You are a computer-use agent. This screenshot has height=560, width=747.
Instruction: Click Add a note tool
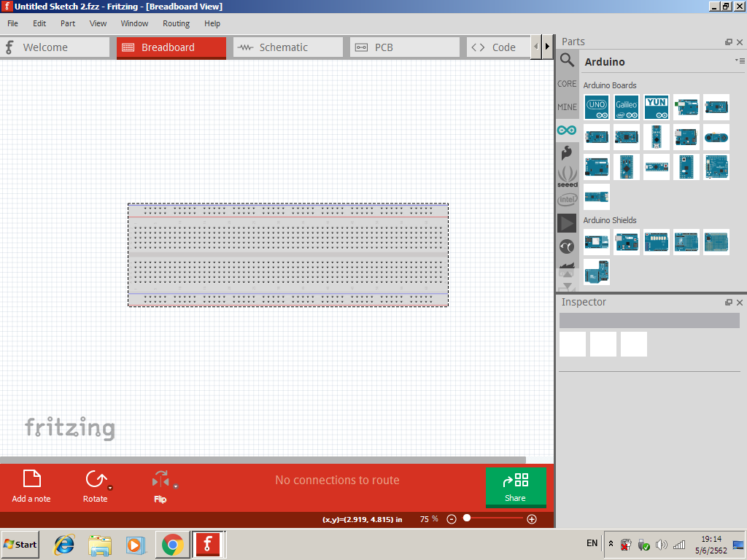click(31, 486)
